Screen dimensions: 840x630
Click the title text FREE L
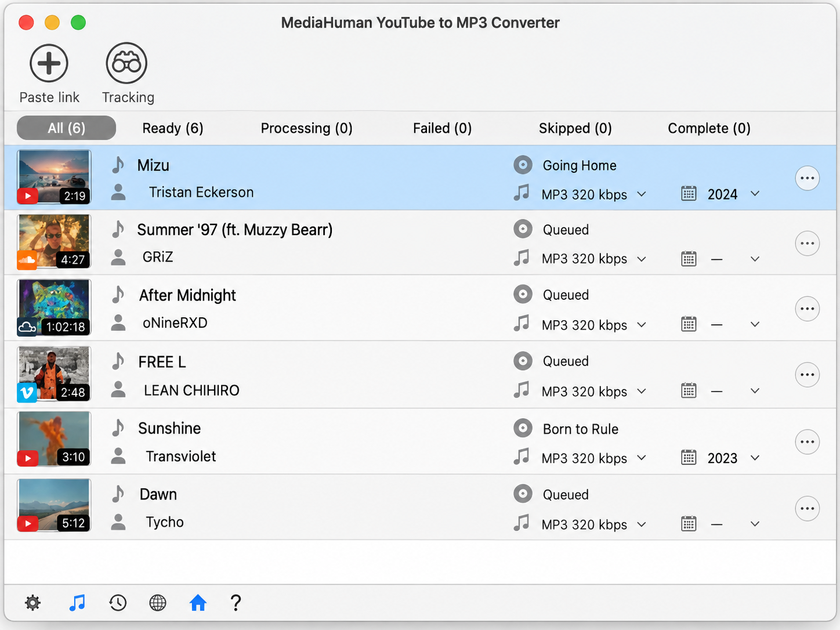[x=162, y=362]
